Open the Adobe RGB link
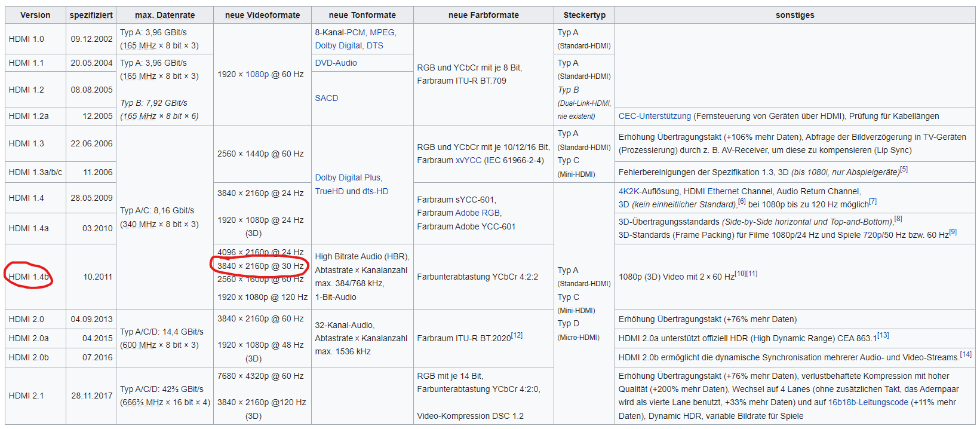Image resolution: width=980 pixels, height=429 pixels. coord(478,213)
